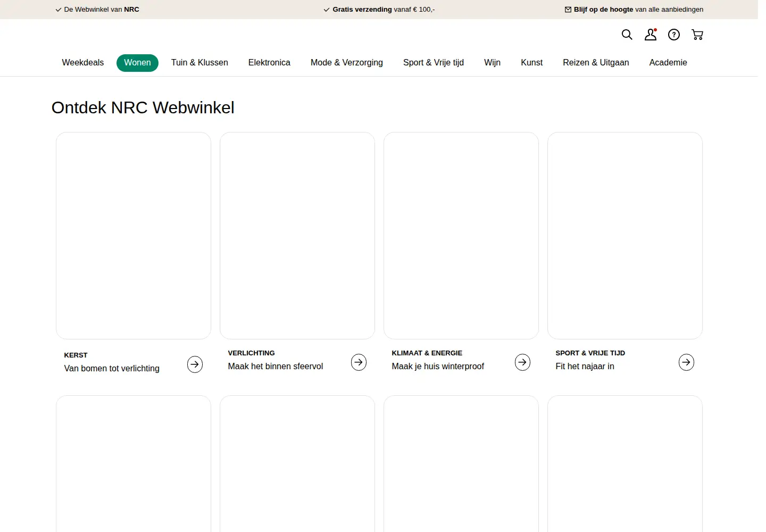Open the search magnifier icon
Screen dimensions: 766x532
(x=627, y=35)
